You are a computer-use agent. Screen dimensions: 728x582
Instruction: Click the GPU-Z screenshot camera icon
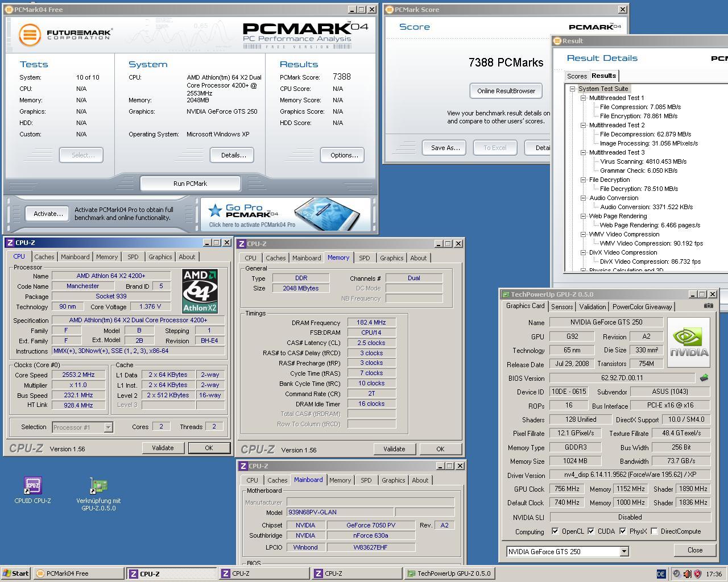pos(708,306)
